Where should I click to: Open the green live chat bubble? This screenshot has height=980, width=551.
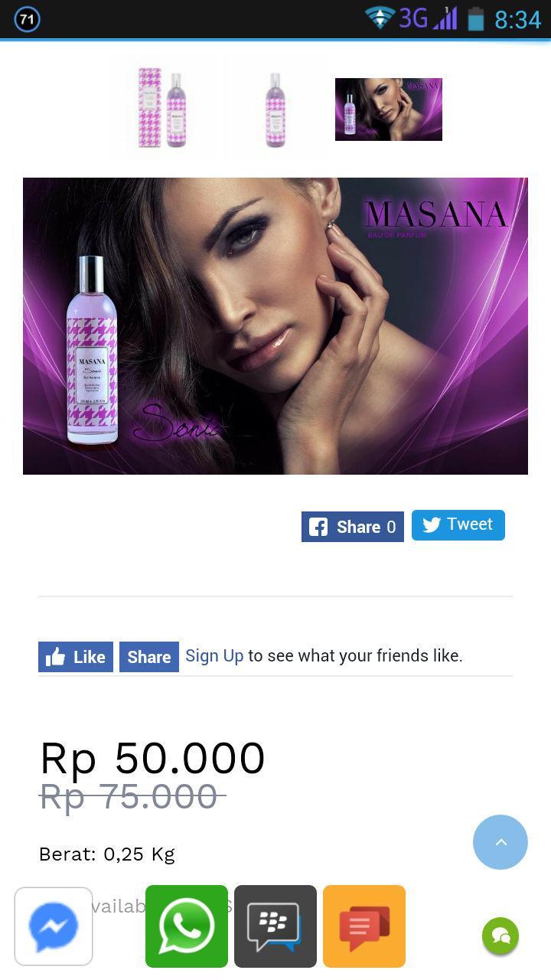coord(500,936)
